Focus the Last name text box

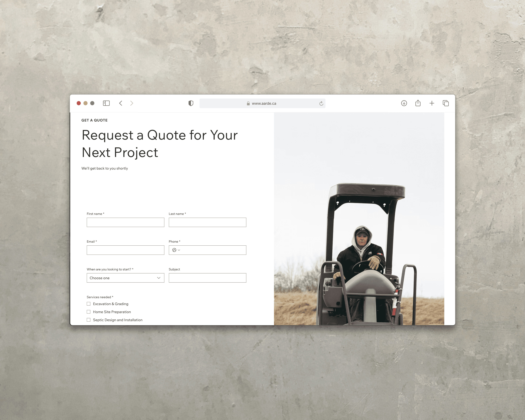[x=207, y=222]
